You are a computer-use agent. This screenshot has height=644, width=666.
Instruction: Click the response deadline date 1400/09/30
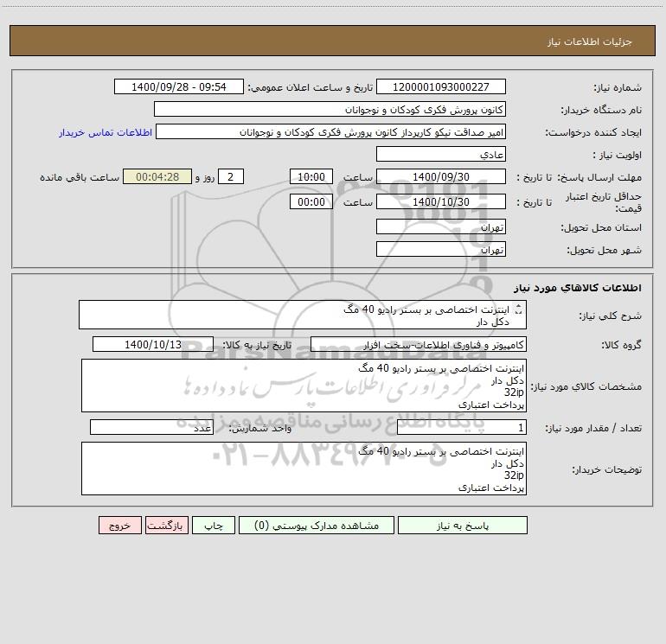pos(441,176)
